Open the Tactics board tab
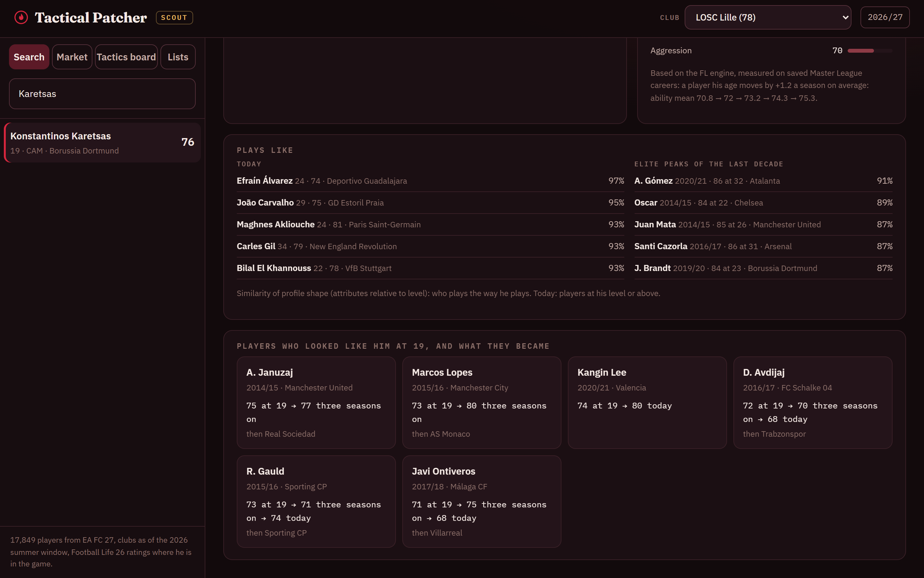 click(x=126, y=57)
